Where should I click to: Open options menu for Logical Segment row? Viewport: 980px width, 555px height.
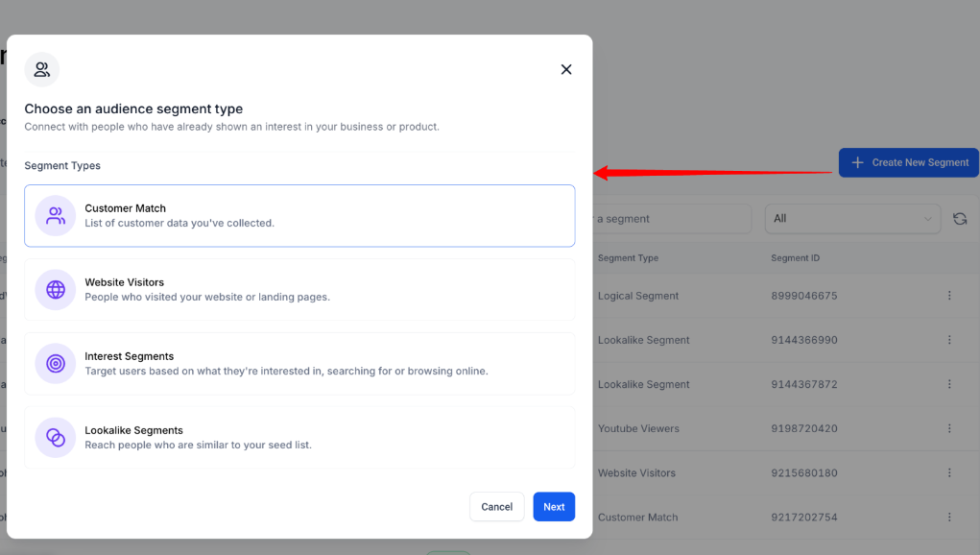tap(949, 296)
